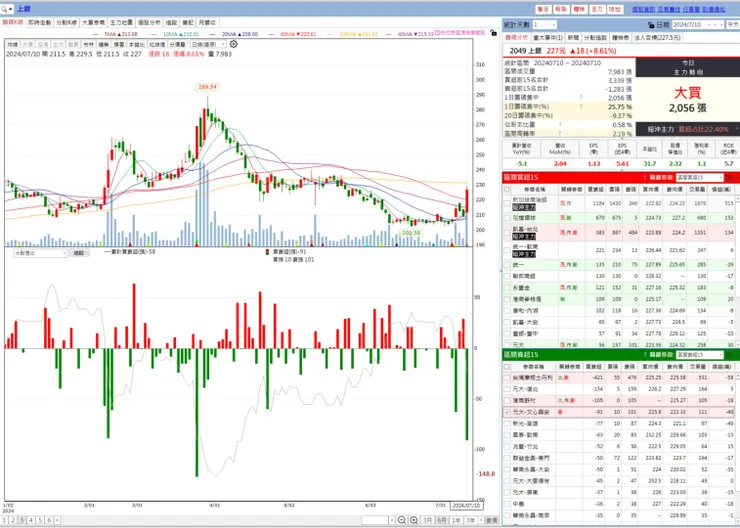Click the 3月 range button
The height and width of the screenshot is (528, 740).
click(427, 520)
